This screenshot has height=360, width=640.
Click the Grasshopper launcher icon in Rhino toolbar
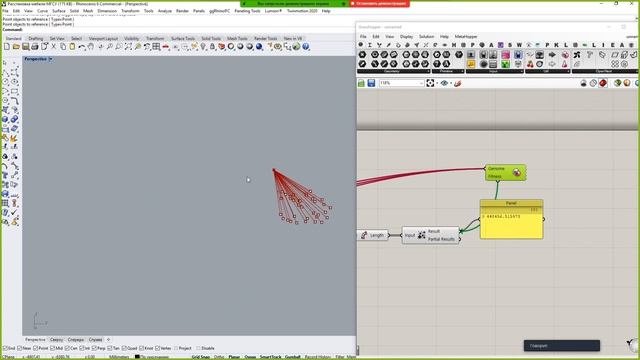pyautogui.click(x=296, y=47)
